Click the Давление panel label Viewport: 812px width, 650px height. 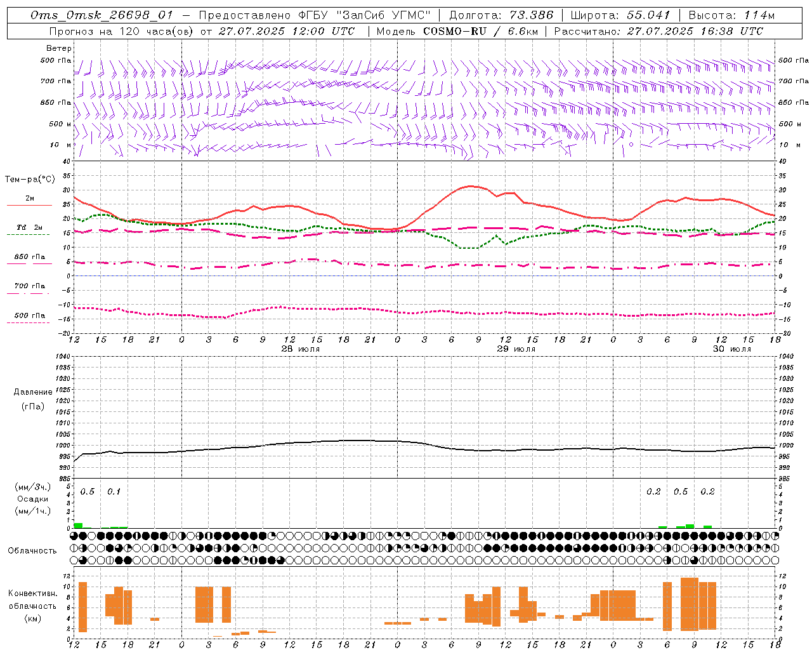click(33, 392)
